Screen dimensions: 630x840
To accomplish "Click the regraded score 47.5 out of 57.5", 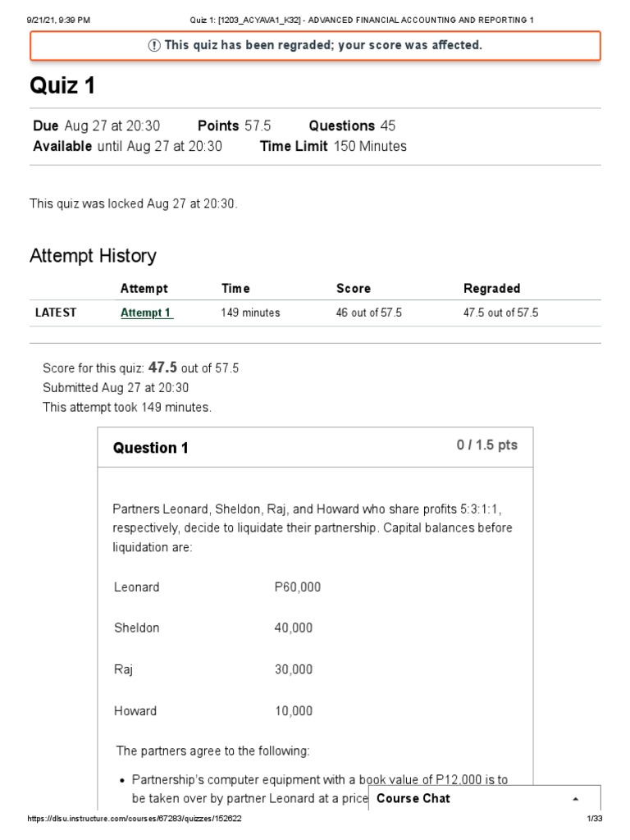I will point(501,313).
